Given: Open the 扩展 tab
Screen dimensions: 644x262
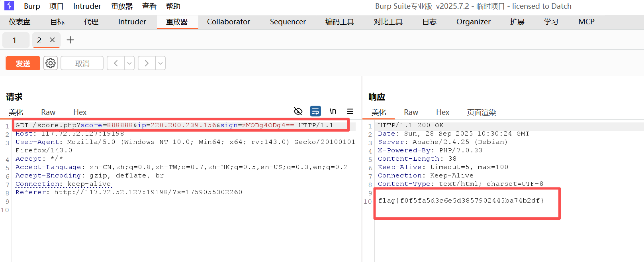Looking at the screenshot, I should pos(517,22).
